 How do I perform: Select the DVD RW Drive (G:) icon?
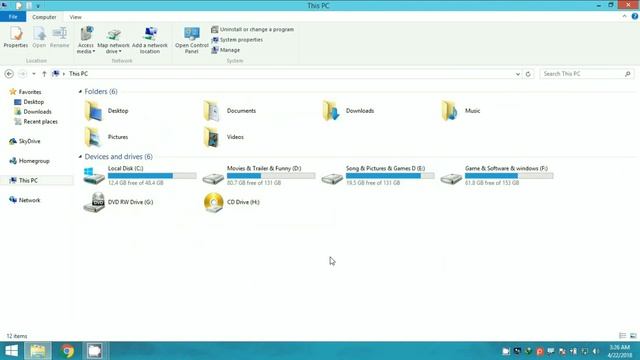pos(93,202)
